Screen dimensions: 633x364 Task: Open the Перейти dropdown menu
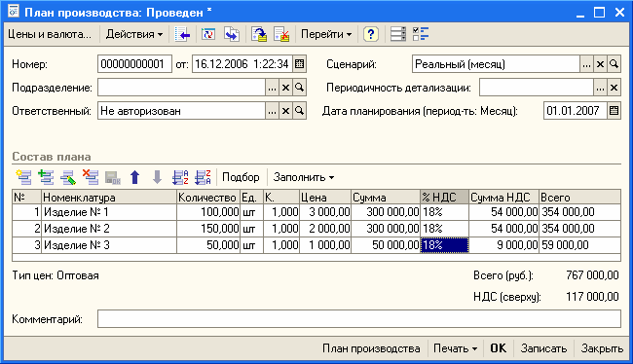click(326, 34)
